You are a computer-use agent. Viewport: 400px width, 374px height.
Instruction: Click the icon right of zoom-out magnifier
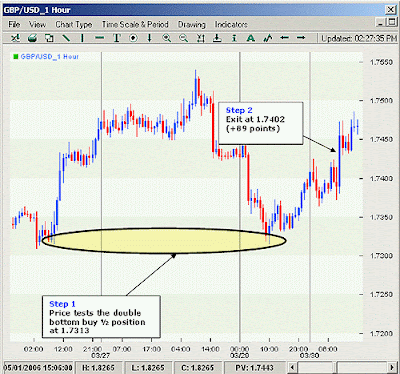(200, 38)
